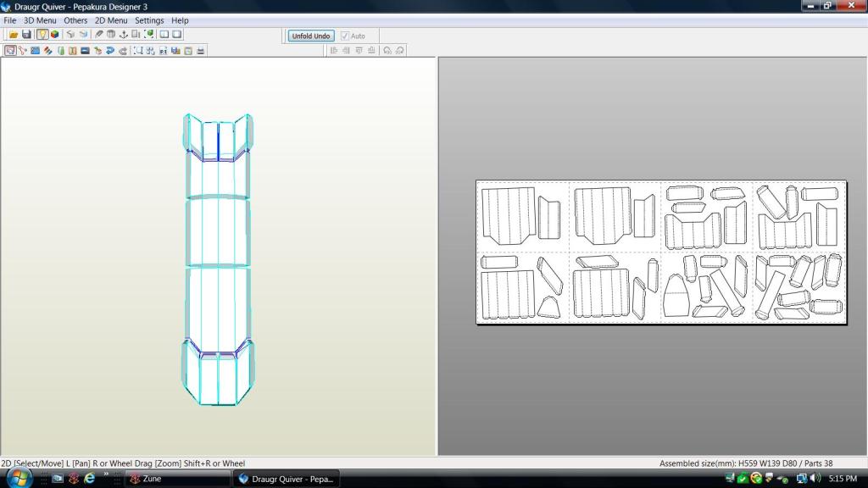Image resolution: width=868 pixels, height=488 pixels.
Task: Click the page size icon beside anchor
Action: (x=136, y=34)
